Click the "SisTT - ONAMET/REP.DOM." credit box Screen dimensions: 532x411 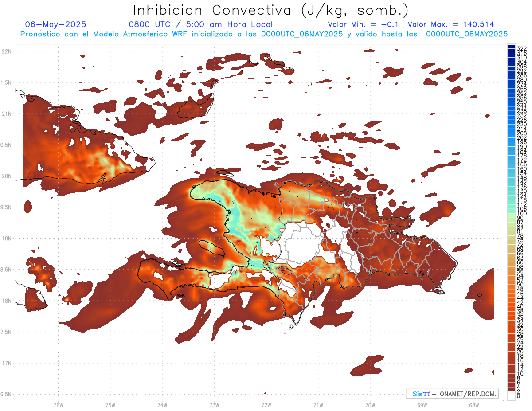[452, 394]
